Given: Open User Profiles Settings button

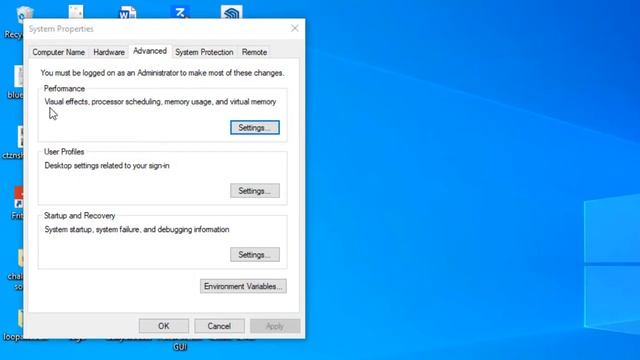Looking at the screenshot, I should [255, 191].
